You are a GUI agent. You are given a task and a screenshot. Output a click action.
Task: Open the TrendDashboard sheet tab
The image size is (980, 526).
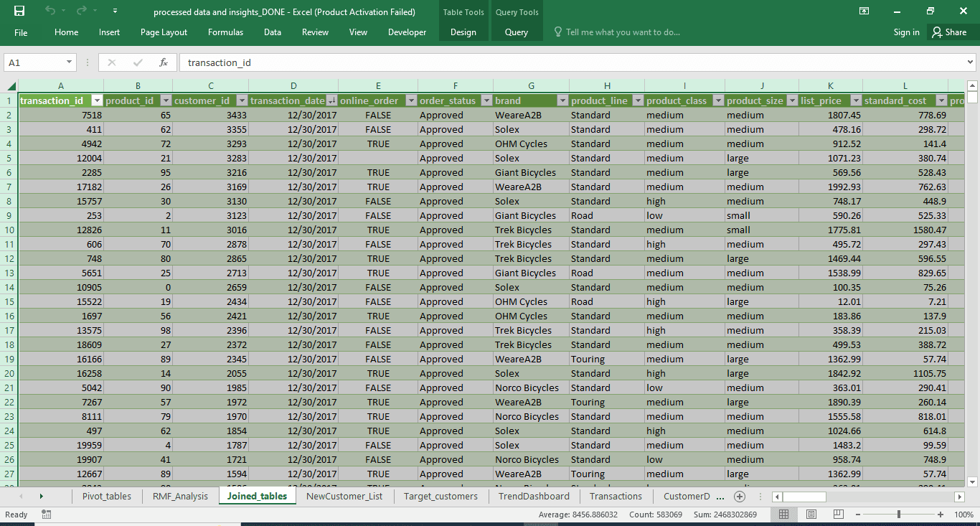click(534, 496)
